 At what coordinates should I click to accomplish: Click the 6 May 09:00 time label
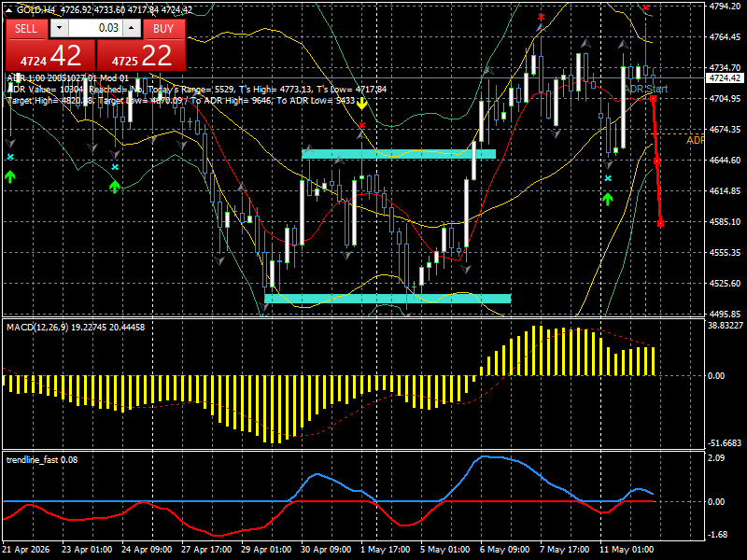pos(504,550)
